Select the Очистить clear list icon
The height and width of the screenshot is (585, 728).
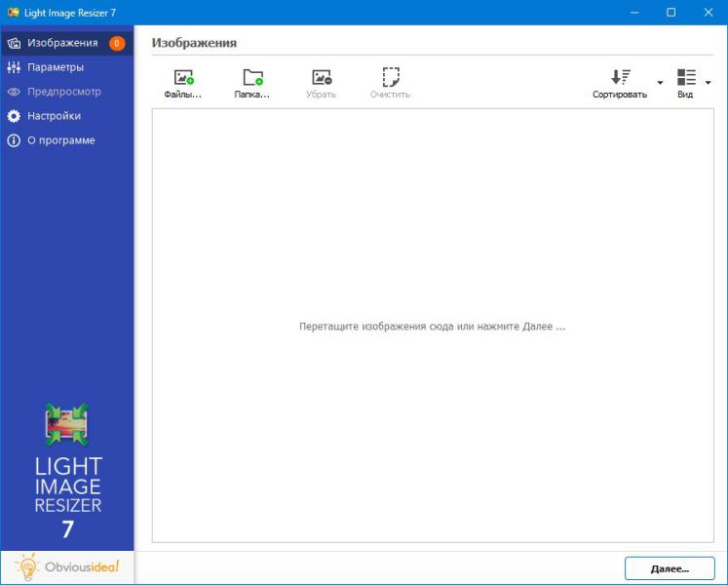click(x=390, y=78)
